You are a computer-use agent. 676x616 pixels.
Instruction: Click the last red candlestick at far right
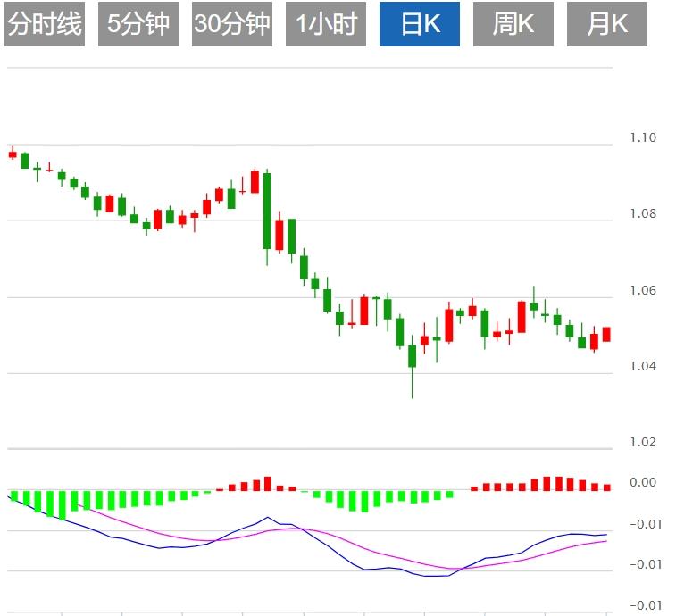pyautogui.click(x=606, y=334)
